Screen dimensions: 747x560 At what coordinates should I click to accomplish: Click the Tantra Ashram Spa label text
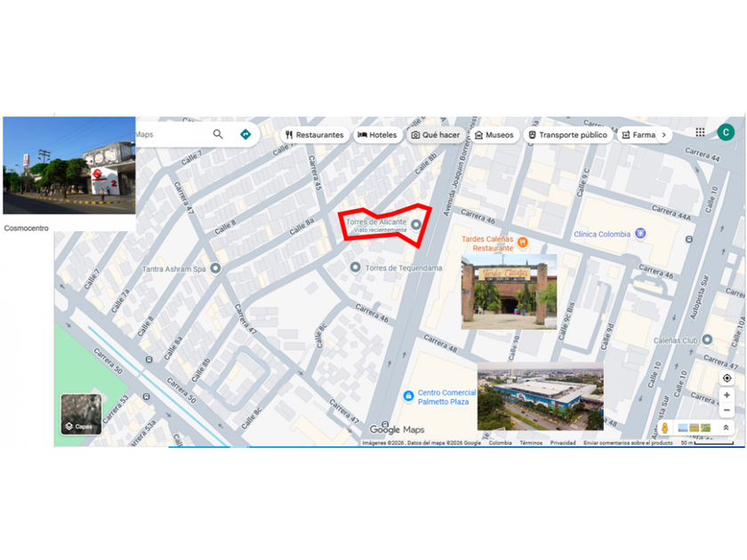pos(174,268)
